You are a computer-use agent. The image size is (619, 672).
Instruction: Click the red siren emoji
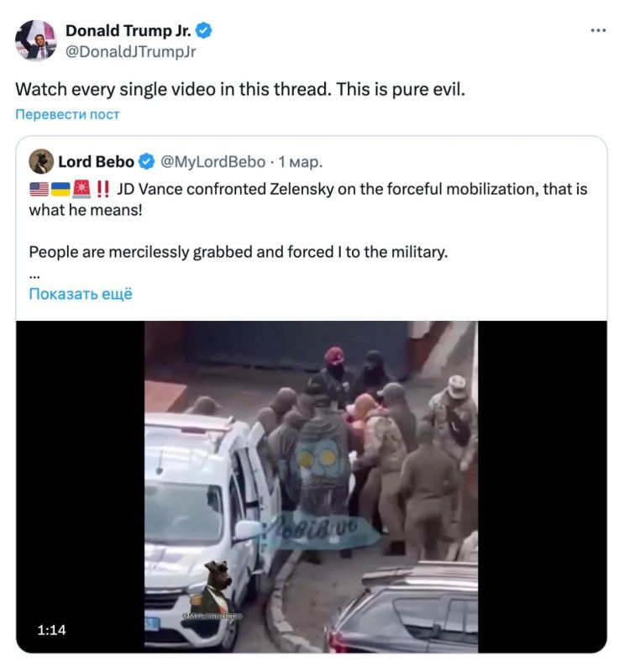point(81,189)
